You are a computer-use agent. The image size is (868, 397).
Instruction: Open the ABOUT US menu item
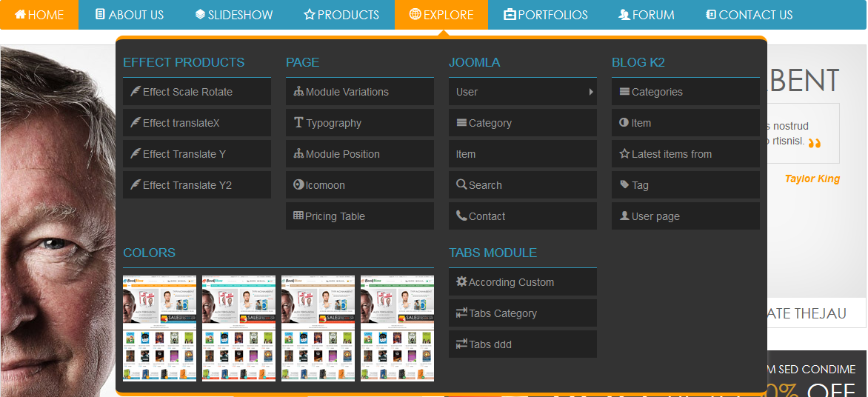tap(130, 14)
